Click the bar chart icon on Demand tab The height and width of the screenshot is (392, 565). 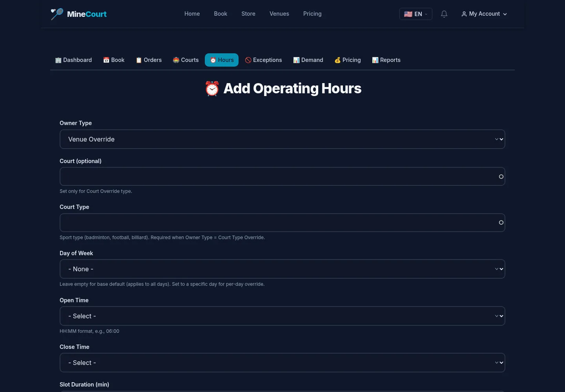pos(297,60)
